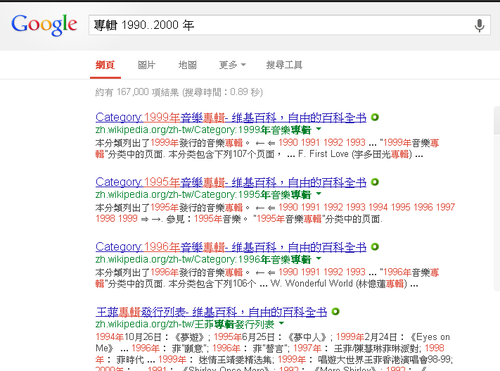Click snippet text 本分類列出了1995年發行的音樂專輯
The height and width of the screenshot is (371, 500).
[169, 207]
